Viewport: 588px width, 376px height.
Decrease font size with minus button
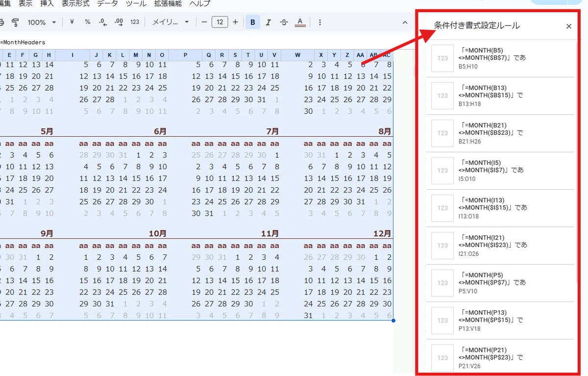coord(204,22)
